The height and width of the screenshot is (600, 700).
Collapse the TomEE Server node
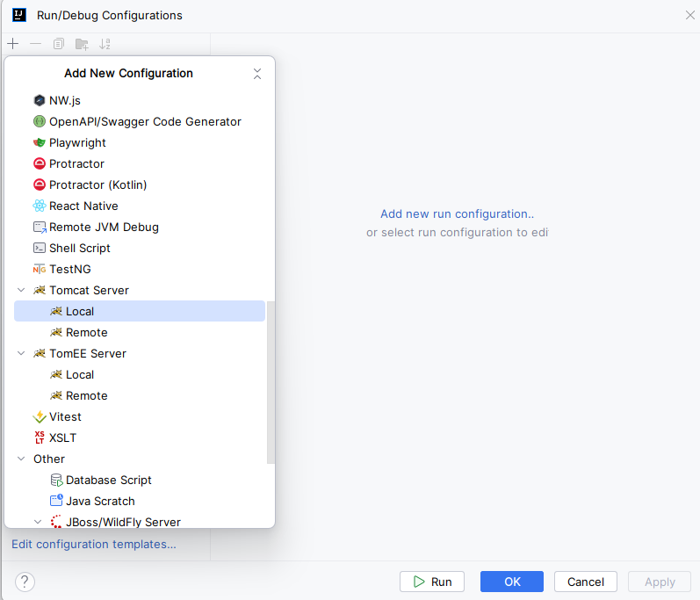click(x=21, y=353)
